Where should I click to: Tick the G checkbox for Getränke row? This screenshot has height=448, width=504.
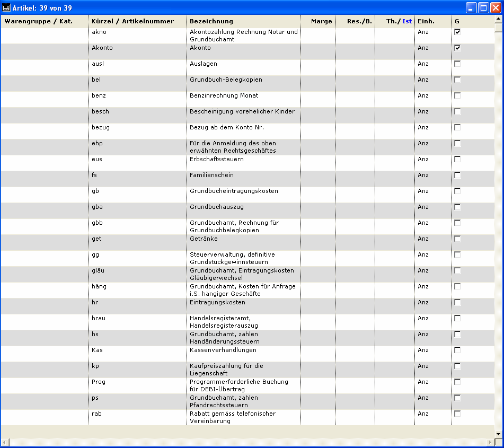(x=457, y=239)
